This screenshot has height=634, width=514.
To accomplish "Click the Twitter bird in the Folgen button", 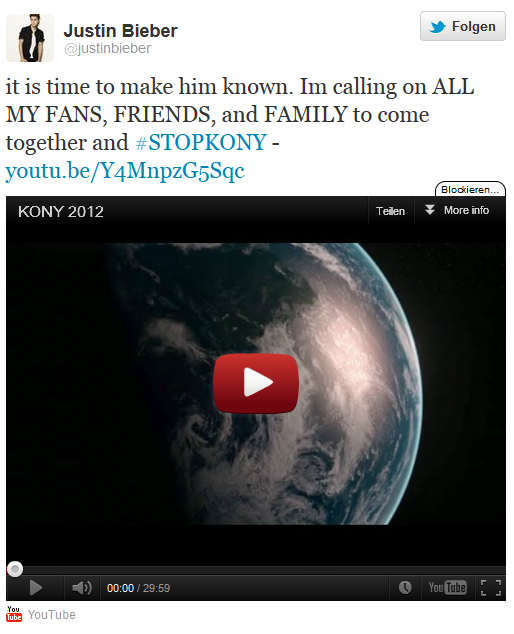I will click(438, 27).
